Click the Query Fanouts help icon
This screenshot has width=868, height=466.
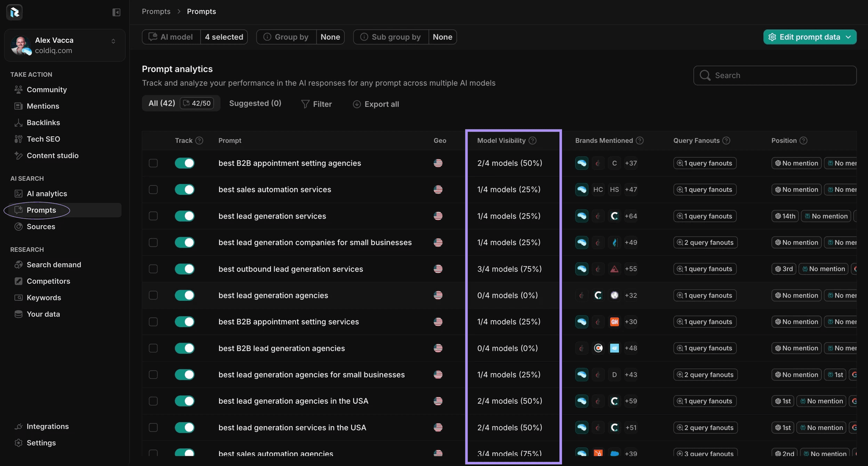click(x=726, y=141)
